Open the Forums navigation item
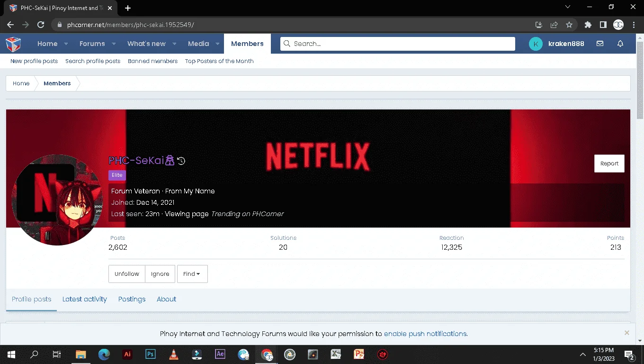644x364 pixels. pos(92,44)
